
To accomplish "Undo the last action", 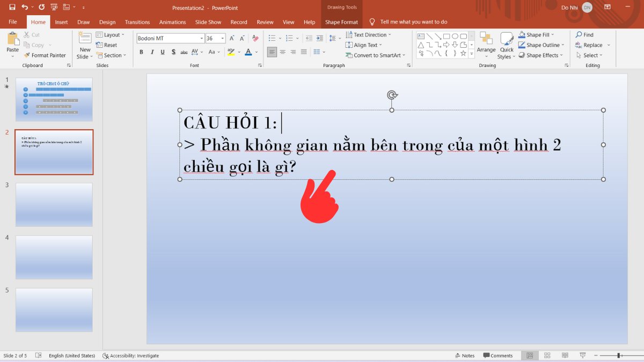I will (25, 8).
